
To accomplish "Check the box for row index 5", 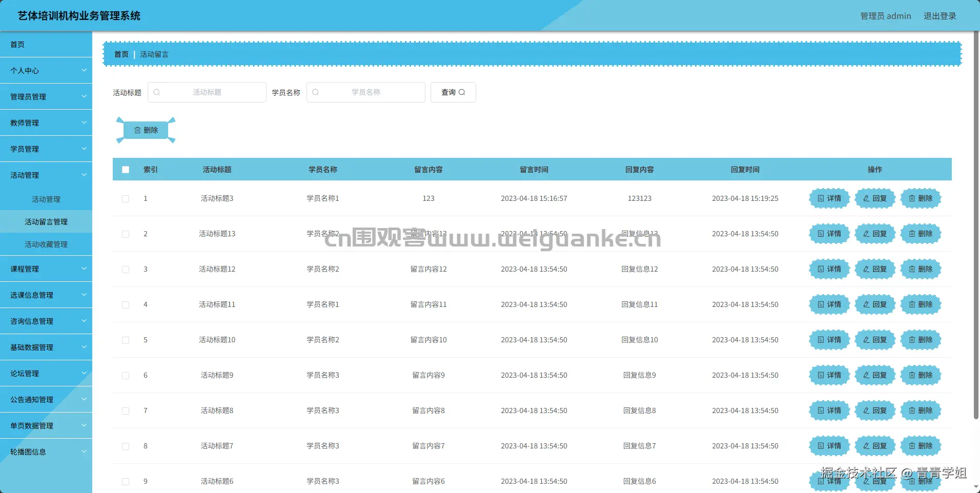I will pos(126,340).
